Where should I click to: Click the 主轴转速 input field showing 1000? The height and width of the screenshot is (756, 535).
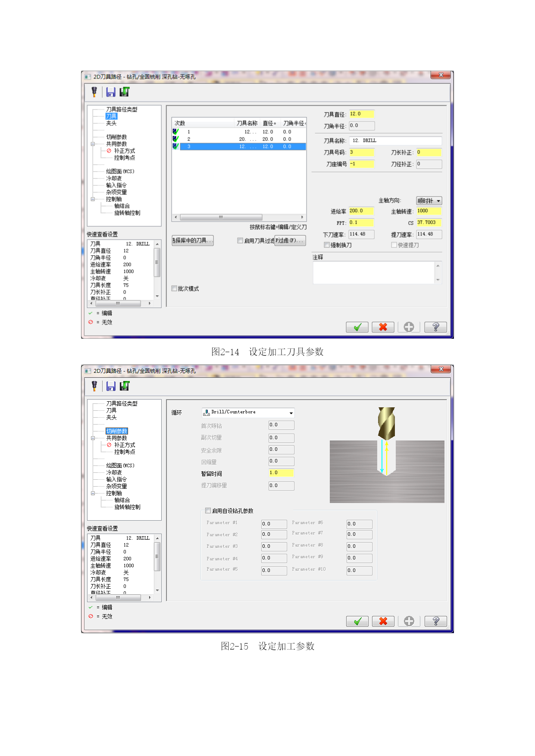coord(429,211)
